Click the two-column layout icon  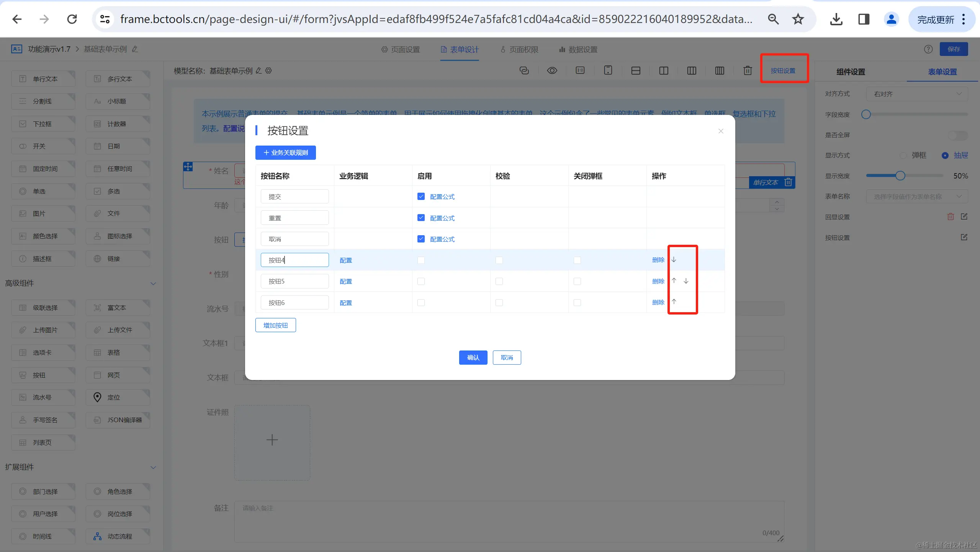[664, 70]
